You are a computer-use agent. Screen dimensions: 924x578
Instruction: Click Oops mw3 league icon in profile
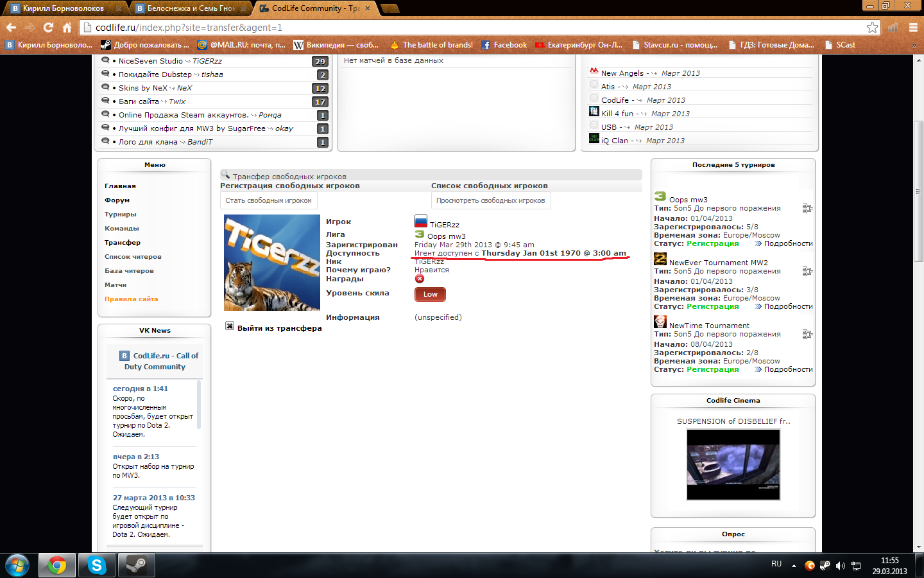(420, 234)
